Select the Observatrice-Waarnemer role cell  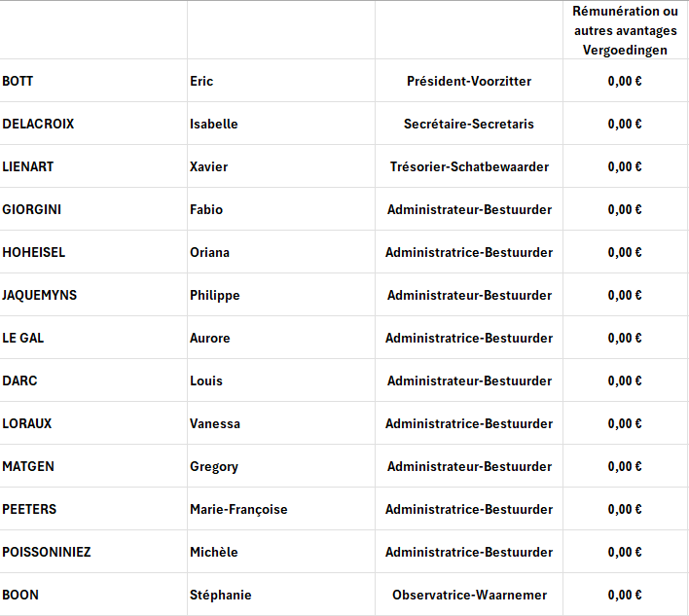469,595
